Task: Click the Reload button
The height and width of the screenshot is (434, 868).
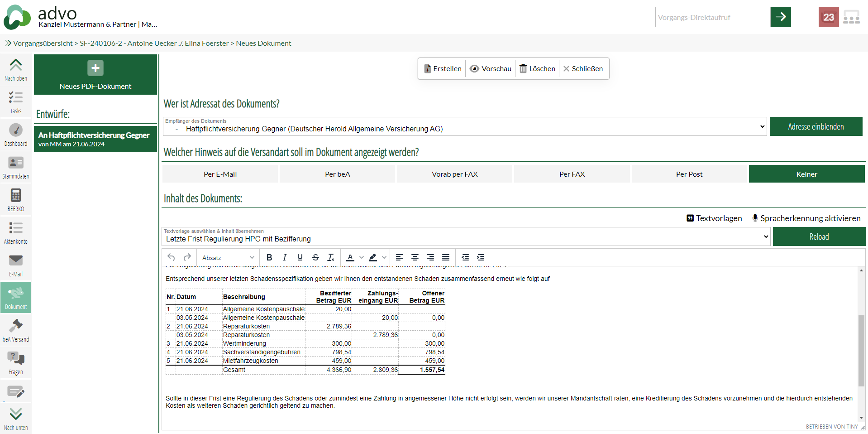Action: click(x=819, y=237)
